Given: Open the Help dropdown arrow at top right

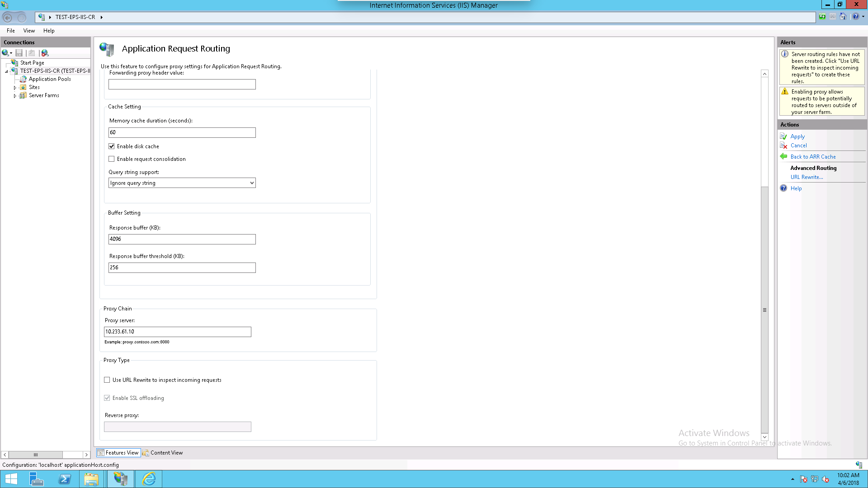Looking at the screenshot, I should pyautogui.click(x=863, y=17).
